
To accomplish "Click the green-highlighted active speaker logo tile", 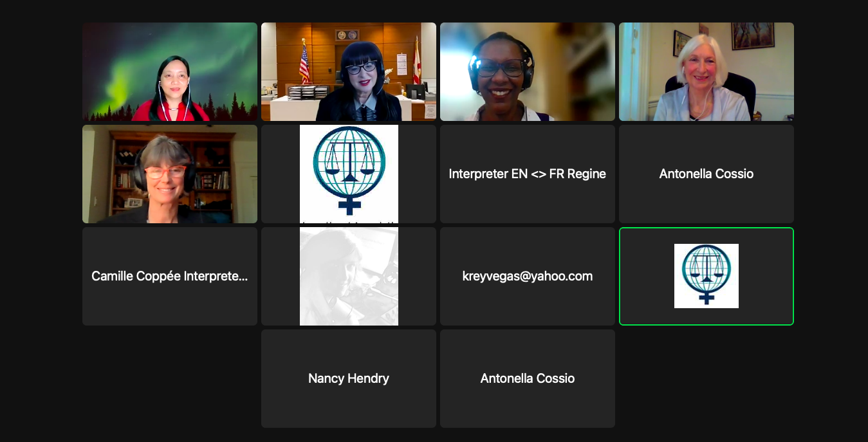I will tap(706, 276).
